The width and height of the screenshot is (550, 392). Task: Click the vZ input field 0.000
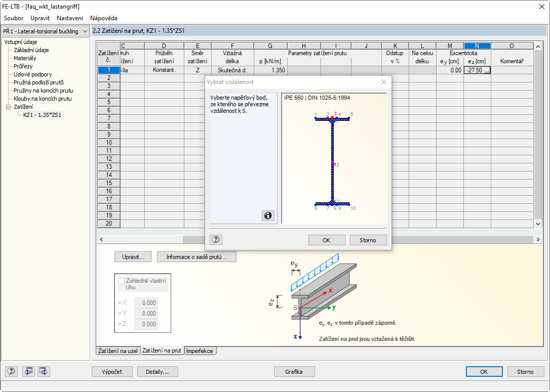(146, 324)
